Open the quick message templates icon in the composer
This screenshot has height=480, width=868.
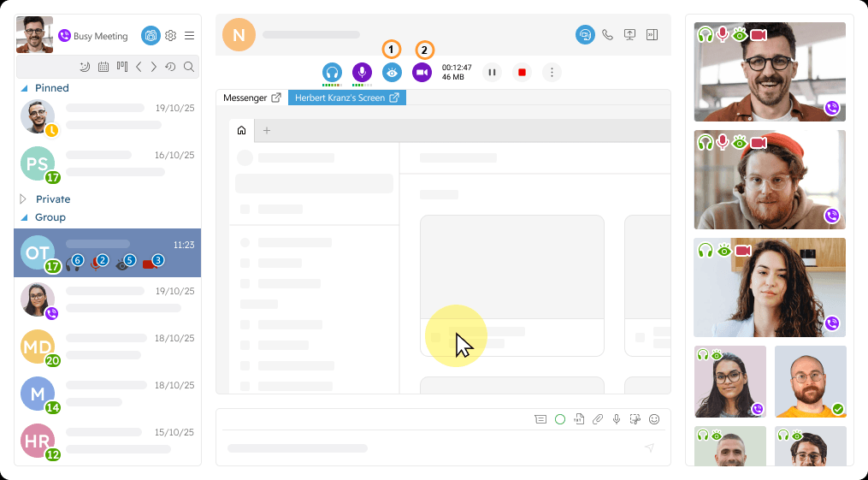(540, 419)
